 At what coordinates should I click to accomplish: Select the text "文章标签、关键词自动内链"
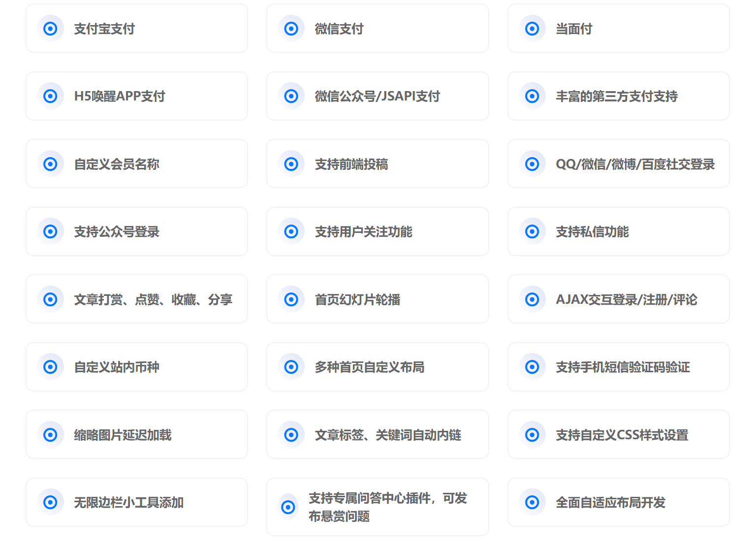click(x=388, y=435)
